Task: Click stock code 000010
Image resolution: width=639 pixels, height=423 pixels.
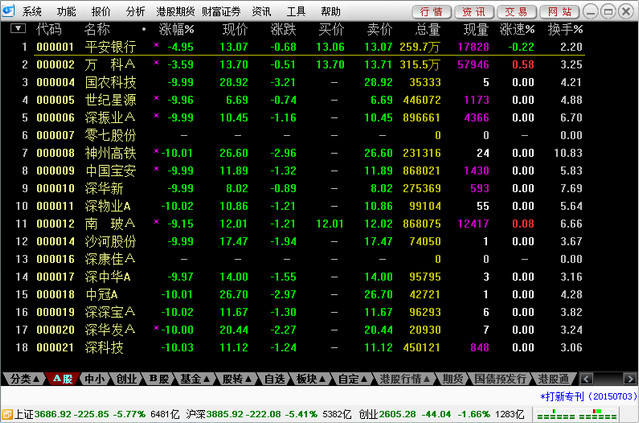Action: click(x=55, y=188)
